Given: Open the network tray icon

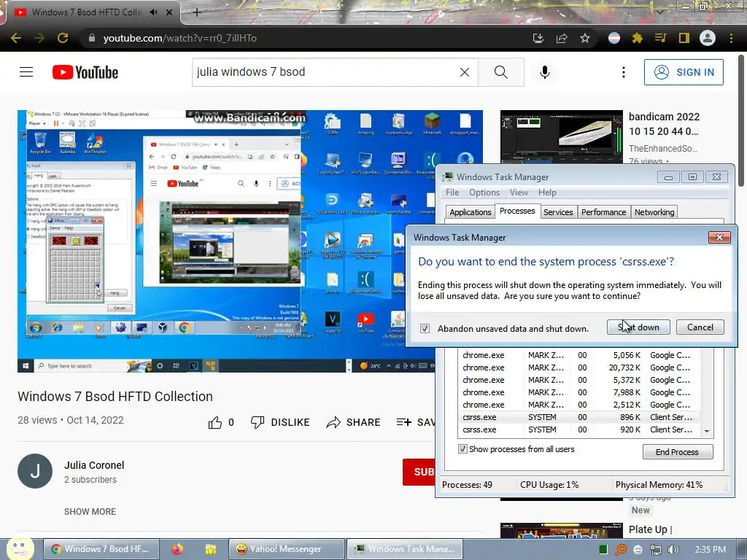Looking at the screenshot, I should (656, 550).
